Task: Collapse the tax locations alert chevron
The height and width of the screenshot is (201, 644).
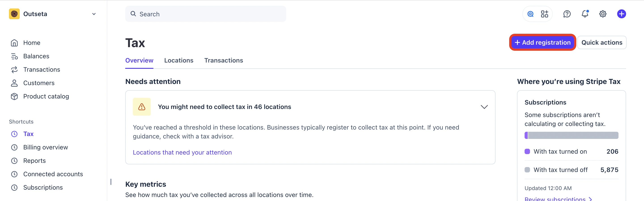Action: click(x=484, y=107)
